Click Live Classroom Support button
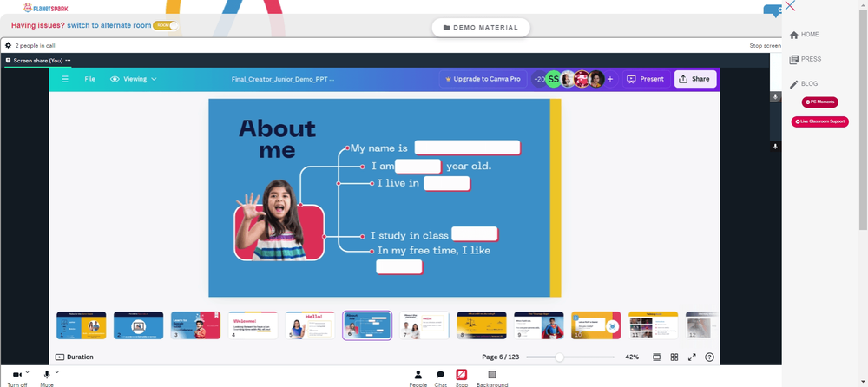Screen dimensions: 868x387 [x=820, y=121]
